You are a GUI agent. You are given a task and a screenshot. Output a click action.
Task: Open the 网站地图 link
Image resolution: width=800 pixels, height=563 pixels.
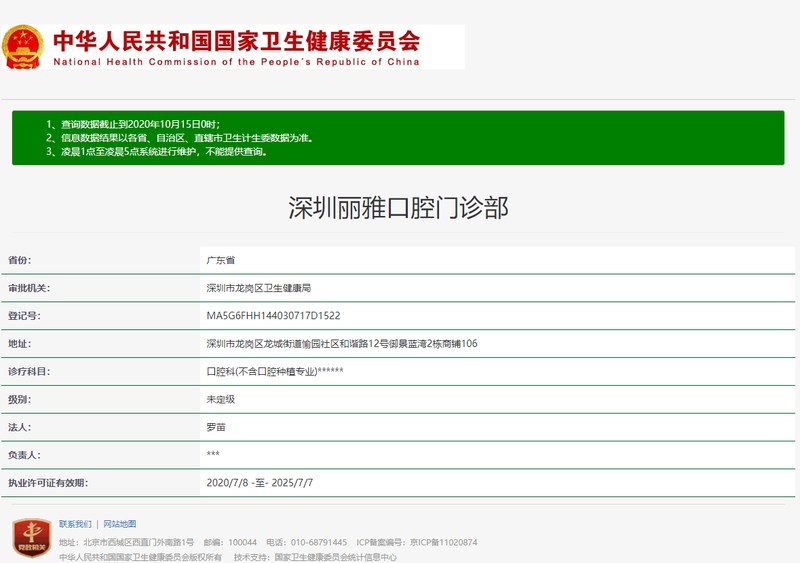(120, 524)
